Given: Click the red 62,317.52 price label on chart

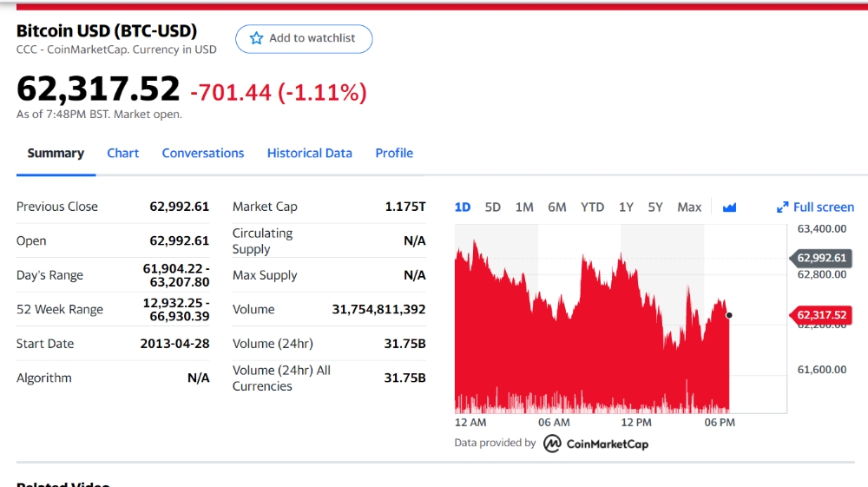Looking at the screenshot, I should (820, 315).
